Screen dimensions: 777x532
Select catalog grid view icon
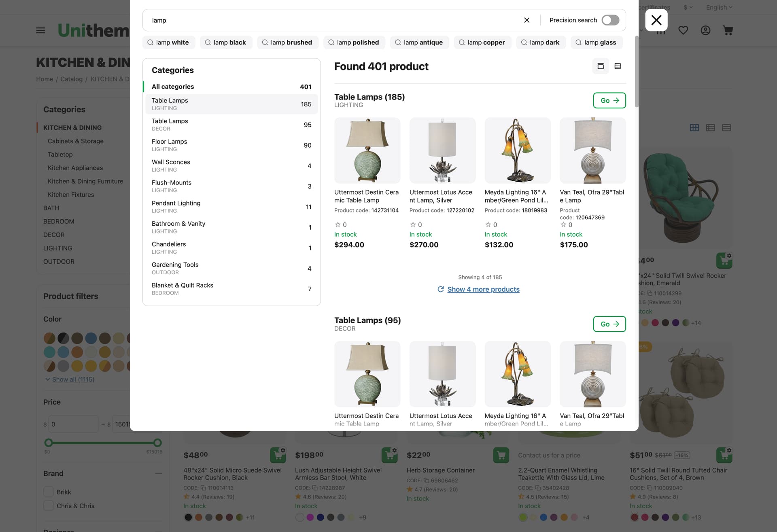pos(694,128)
